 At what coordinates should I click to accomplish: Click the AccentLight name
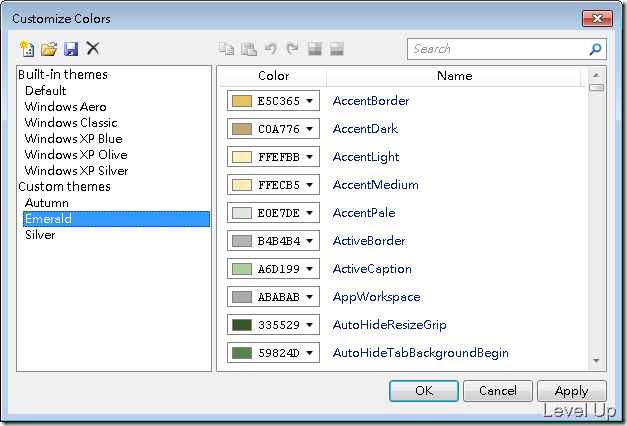[366, 157]
